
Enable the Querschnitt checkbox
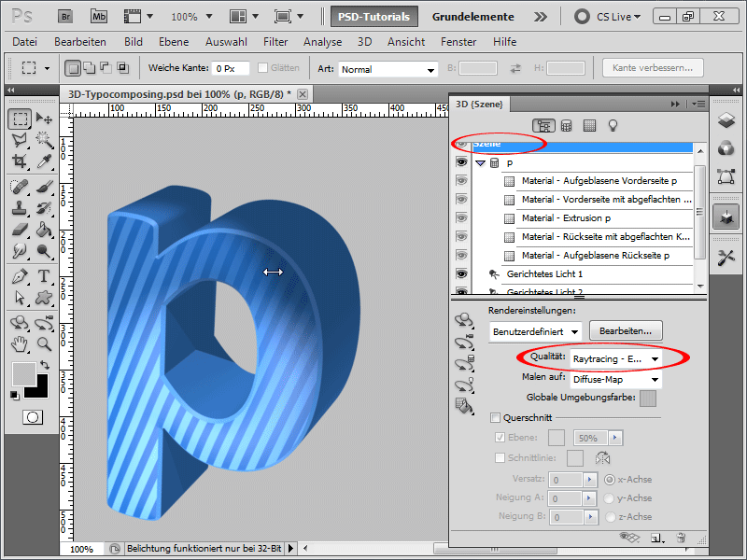pyautogui.click(x=495, y=417)
